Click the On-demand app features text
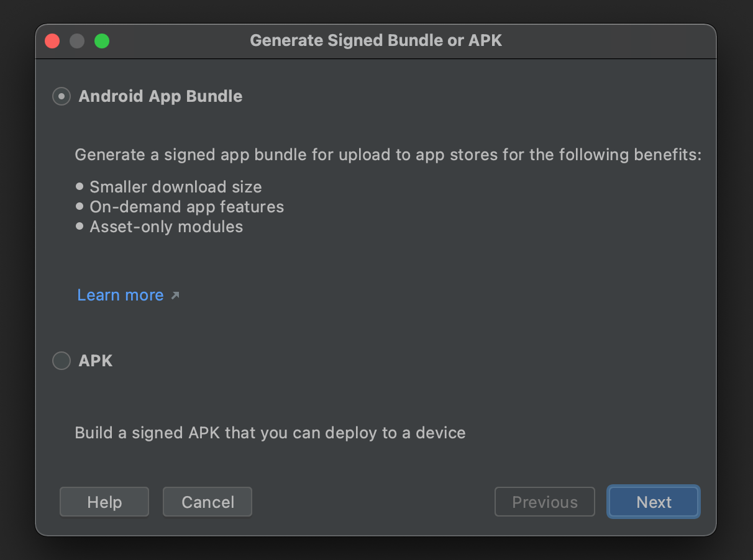753x560 pixels. point(186,207)
